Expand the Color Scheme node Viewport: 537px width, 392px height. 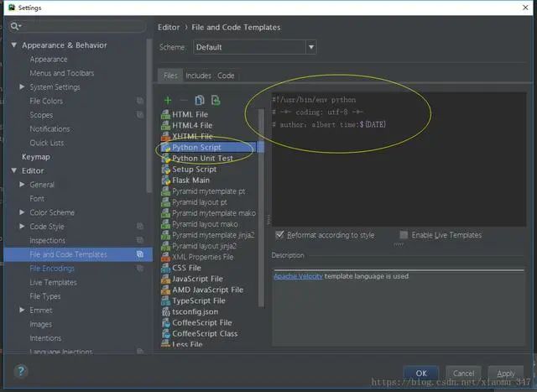tap(22, 212)
